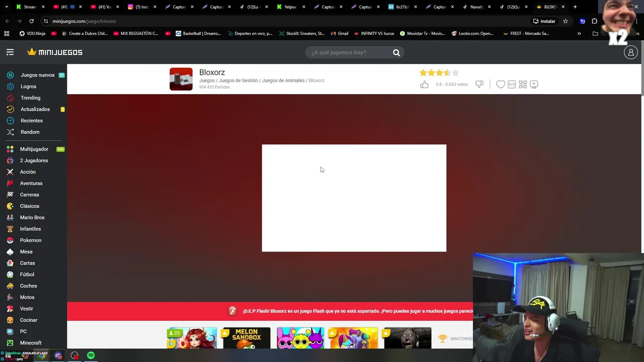Open the Melon Sandbox game thumbnail
Viewport: 644px width, 362px height.
click(x=247, y=338)
